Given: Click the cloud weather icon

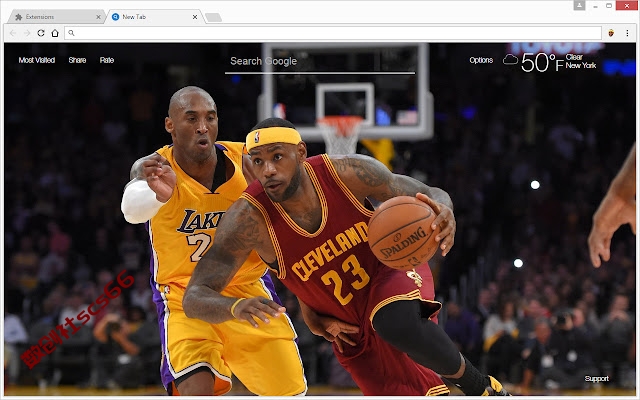Looking at the screenshot, I should pos(510,60).
